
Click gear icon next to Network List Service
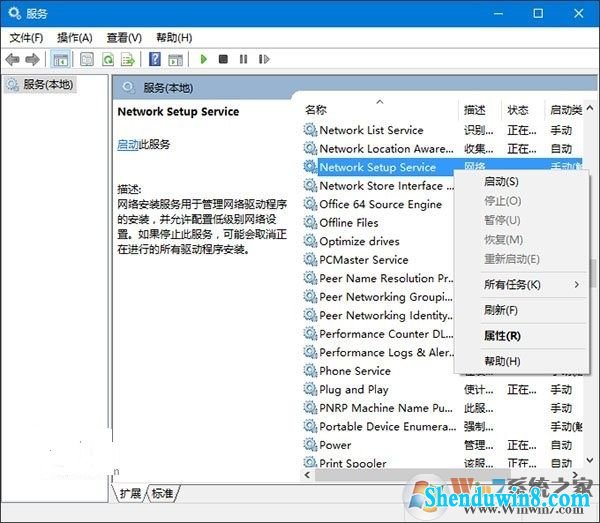pos(310,130)
